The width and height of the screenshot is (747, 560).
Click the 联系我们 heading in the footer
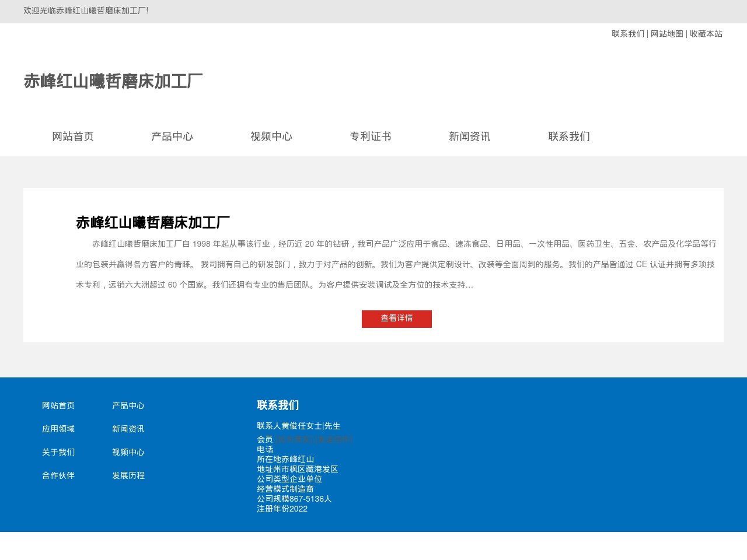278,405
